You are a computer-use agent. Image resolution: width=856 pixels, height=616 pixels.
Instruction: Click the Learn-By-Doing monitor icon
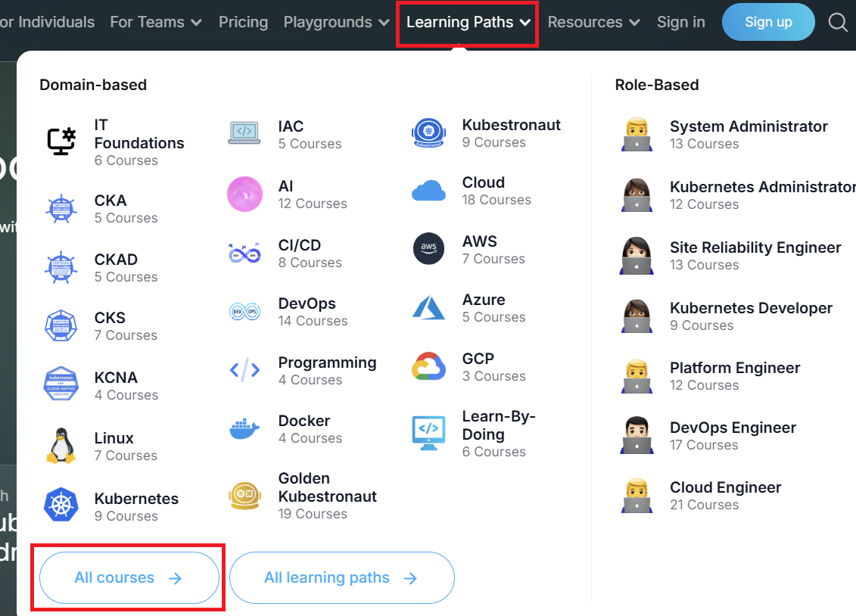428,433
